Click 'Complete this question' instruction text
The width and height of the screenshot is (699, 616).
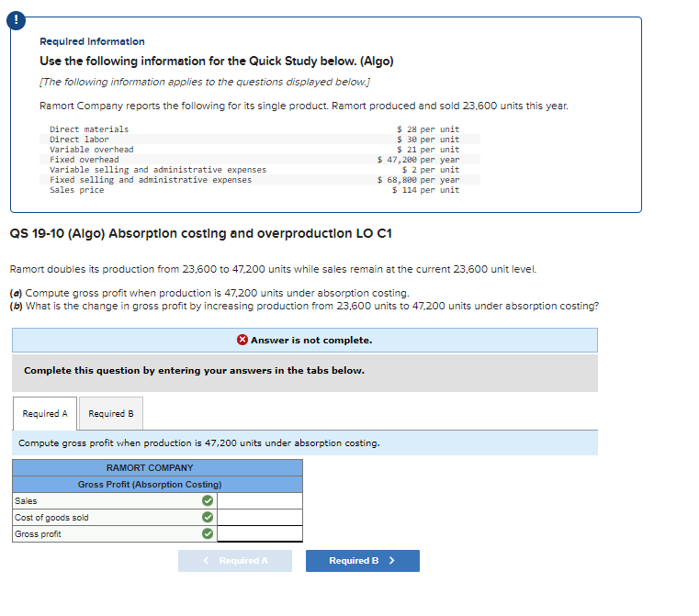[194, 371]
